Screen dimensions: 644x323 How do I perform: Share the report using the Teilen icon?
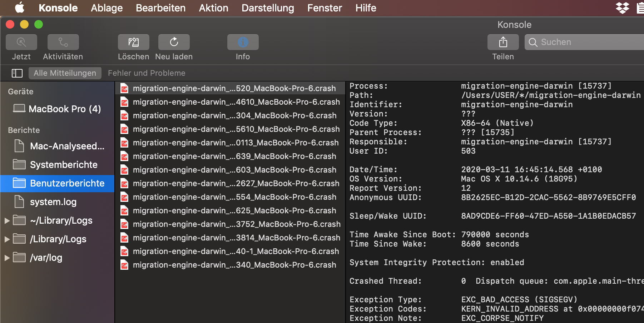coord(503,42)
